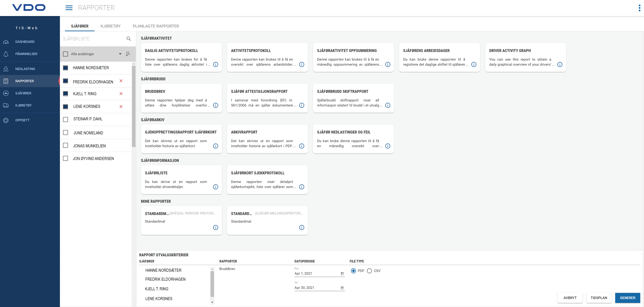This screenshot has height=307, width=644.
Task: Show info for Gjenopprettingsrapport Sjåførkort
Action: pyautogui.click(x=216, y=146)
